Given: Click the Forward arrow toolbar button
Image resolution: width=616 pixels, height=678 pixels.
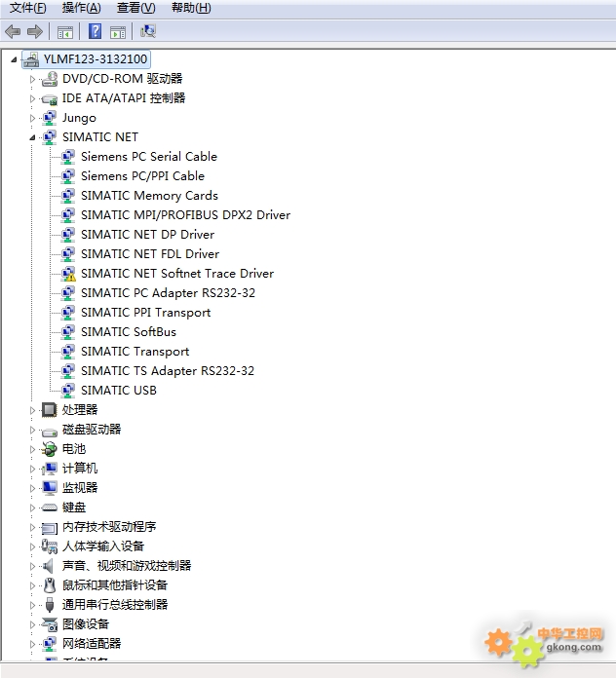Looking at the screenshot, I should coord(35,31).
